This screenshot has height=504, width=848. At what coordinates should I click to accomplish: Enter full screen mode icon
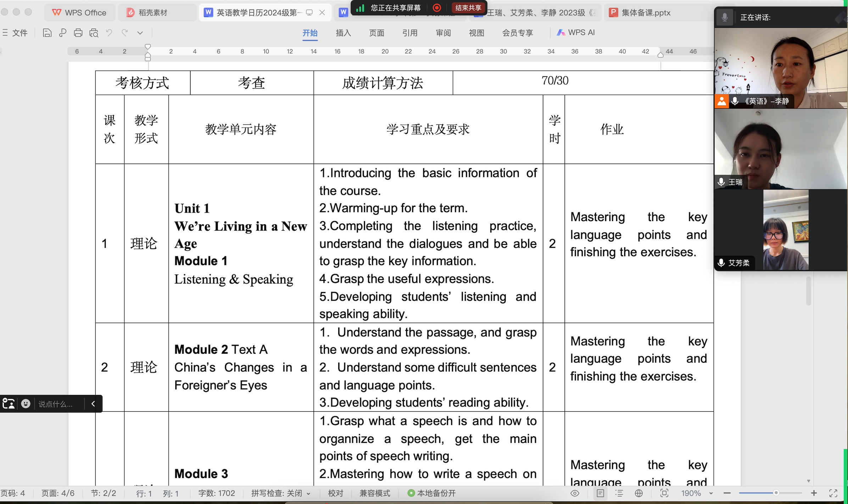(x=833, y=493)
